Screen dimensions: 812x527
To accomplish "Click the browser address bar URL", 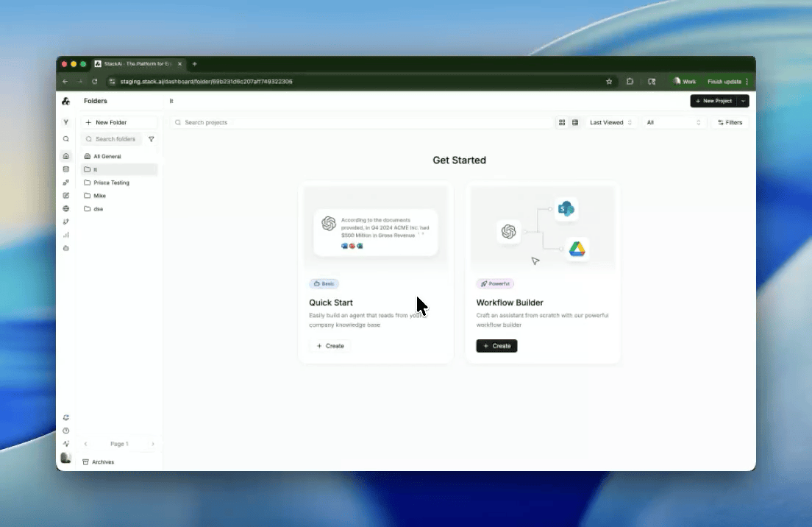I will [206, 82].
